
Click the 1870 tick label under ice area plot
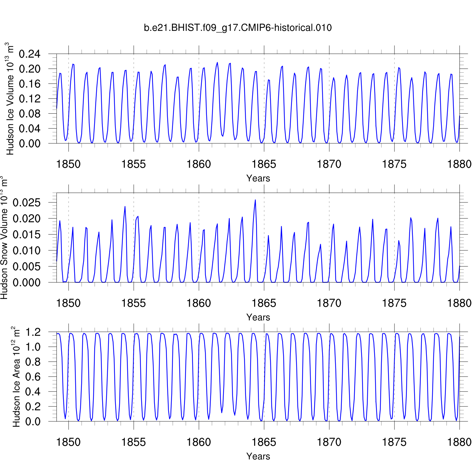coord(329,442)
